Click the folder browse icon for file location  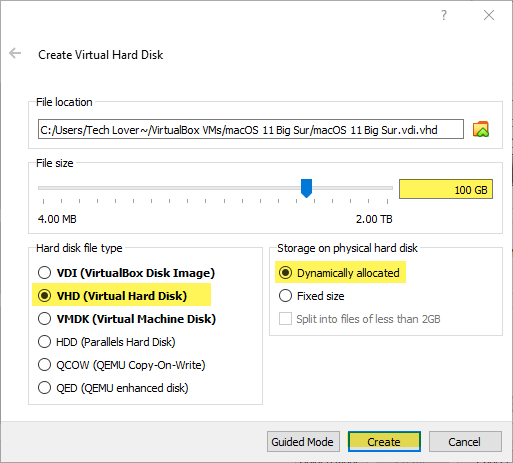coord(481,129)
